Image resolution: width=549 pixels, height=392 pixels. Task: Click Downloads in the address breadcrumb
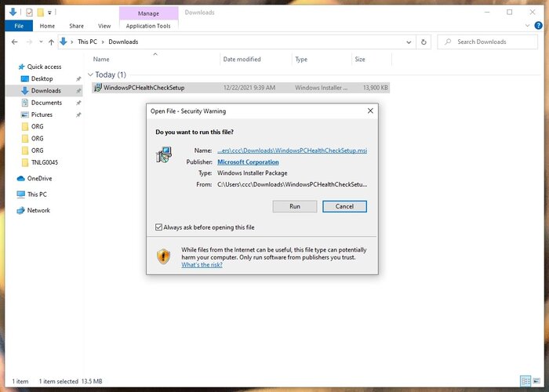point(123,42)
